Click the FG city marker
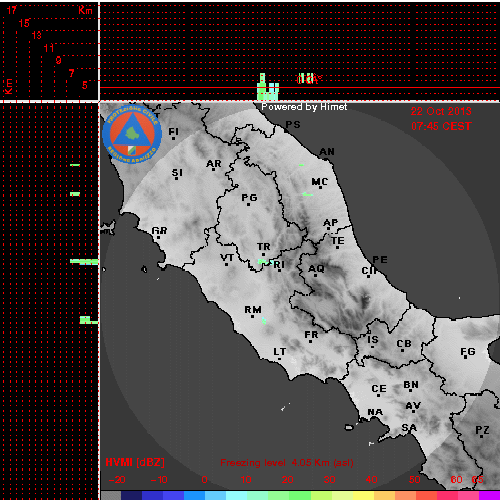The image size is (500, 500). 466,358
